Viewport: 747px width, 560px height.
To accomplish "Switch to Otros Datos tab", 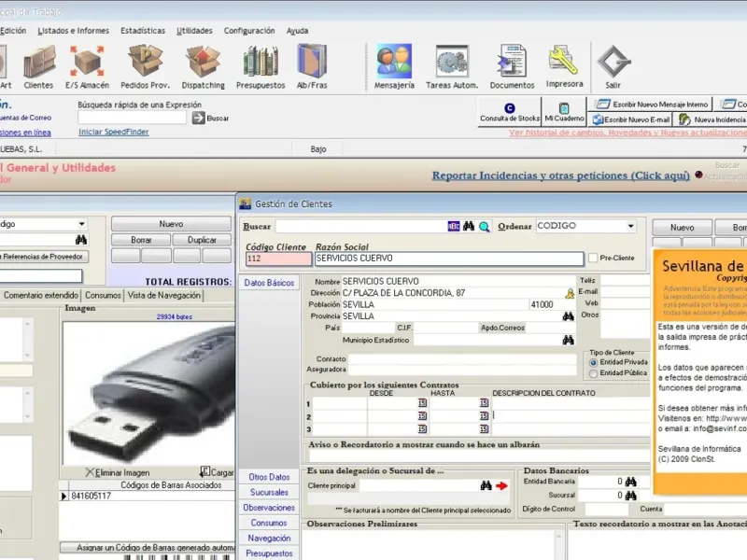I will pos(269,477).
